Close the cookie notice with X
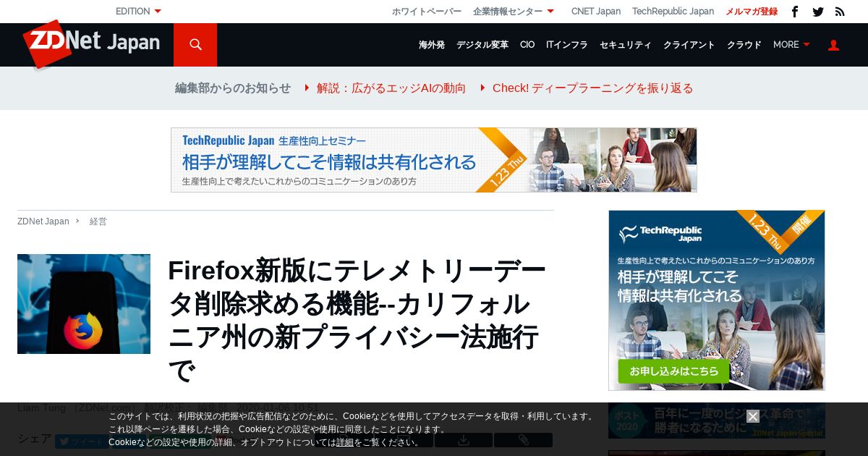The width and height of the screenshot is (868, 456). tap(753, 416)
